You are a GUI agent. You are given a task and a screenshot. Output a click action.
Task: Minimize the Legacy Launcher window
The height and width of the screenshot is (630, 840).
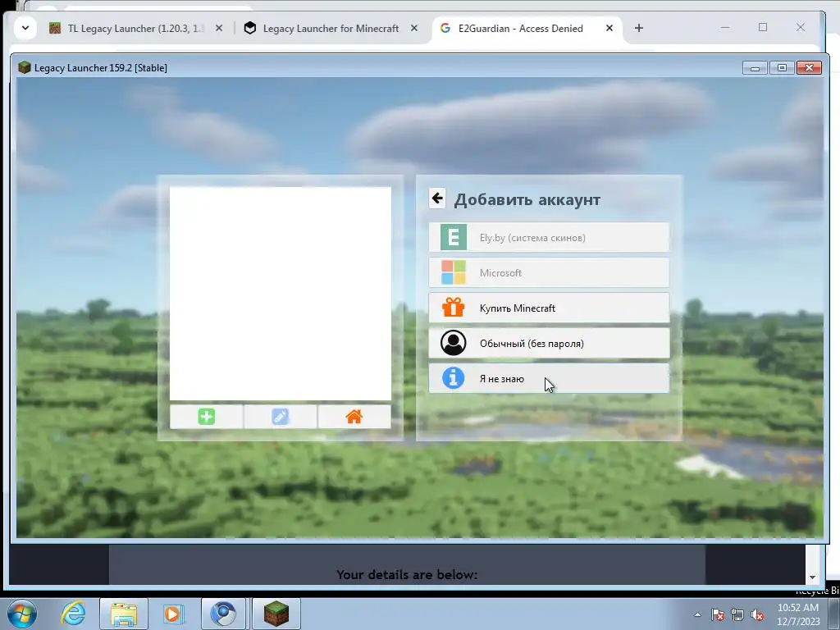[x=755, y=68]
